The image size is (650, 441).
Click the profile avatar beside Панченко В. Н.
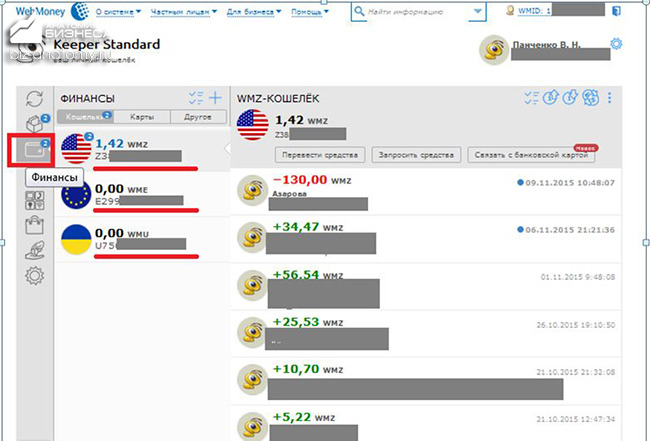tap(494, 50)
